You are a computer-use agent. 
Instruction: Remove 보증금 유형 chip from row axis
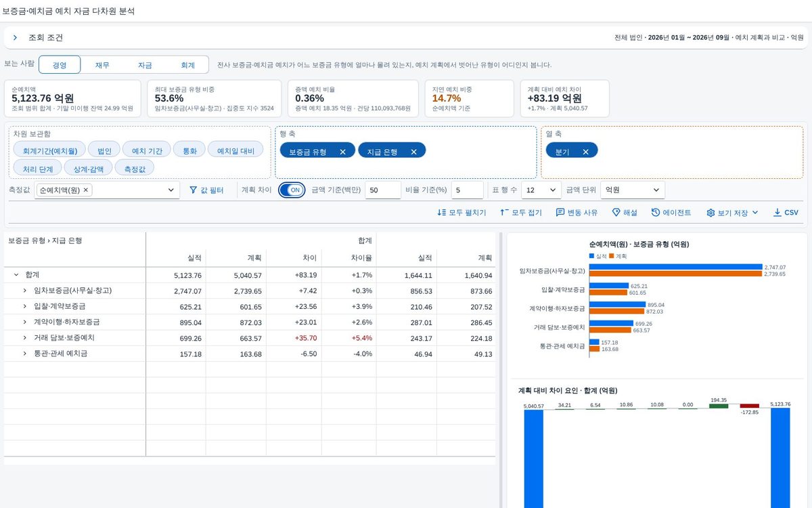(342, 152)
